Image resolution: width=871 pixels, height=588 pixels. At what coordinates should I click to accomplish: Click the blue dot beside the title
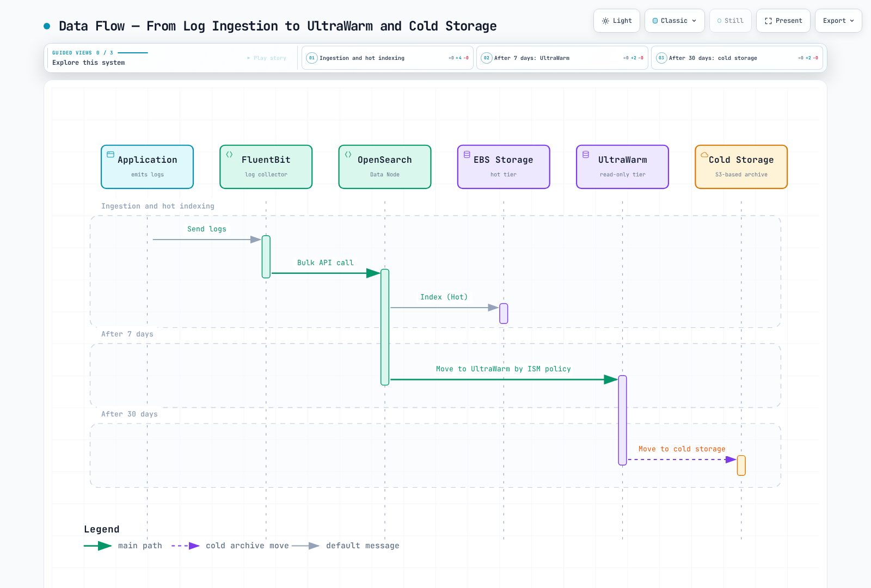[47, 26]
